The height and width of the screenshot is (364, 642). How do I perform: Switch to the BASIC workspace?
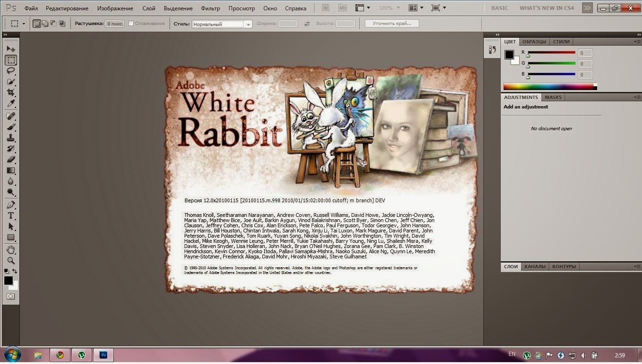[499, 8]
